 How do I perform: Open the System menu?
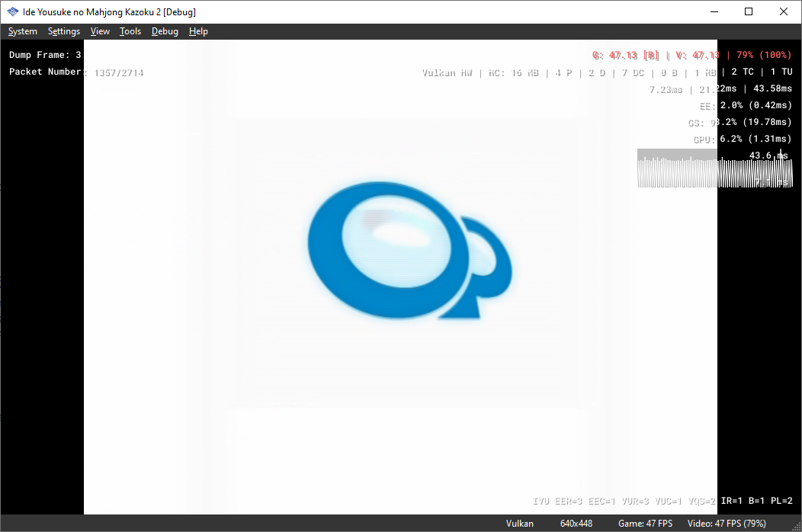tap(23, 31)
